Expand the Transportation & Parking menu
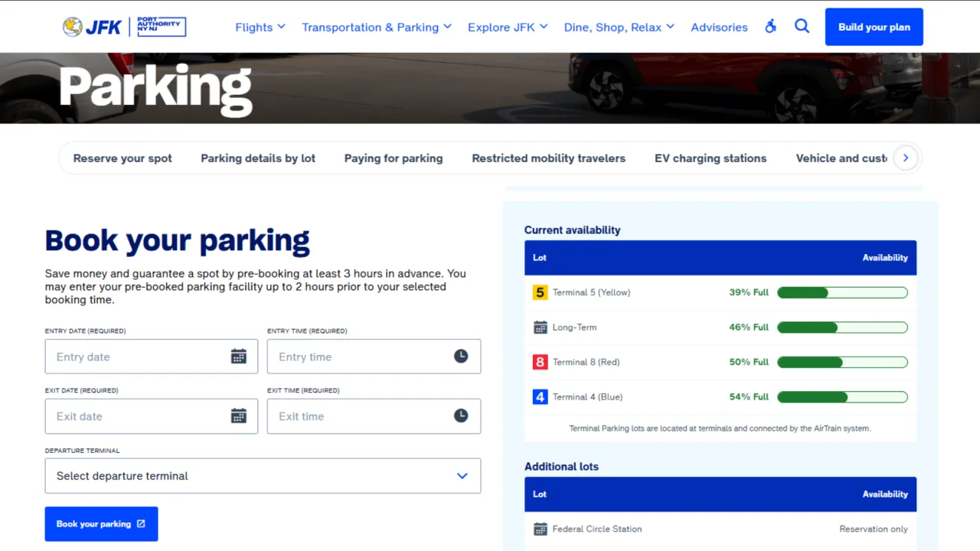This screenshot has width=980, height=551. click(377, 27)
